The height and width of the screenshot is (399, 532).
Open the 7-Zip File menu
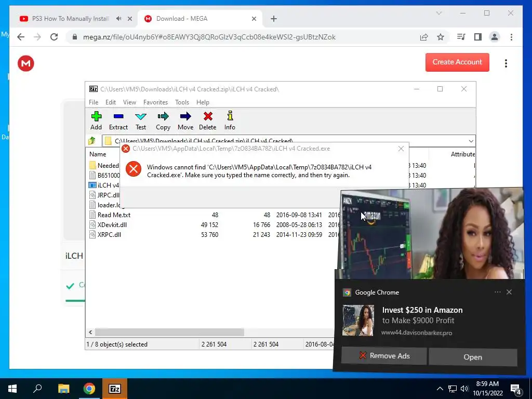[94, 102]
